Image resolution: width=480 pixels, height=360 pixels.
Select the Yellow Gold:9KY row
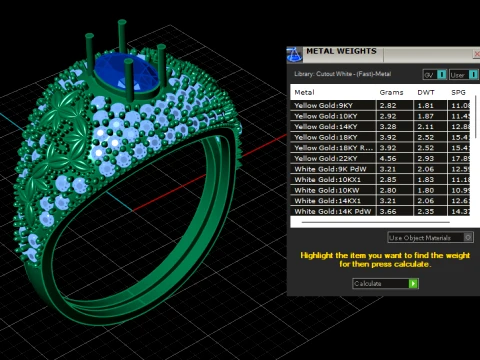[x=380, y=105]
